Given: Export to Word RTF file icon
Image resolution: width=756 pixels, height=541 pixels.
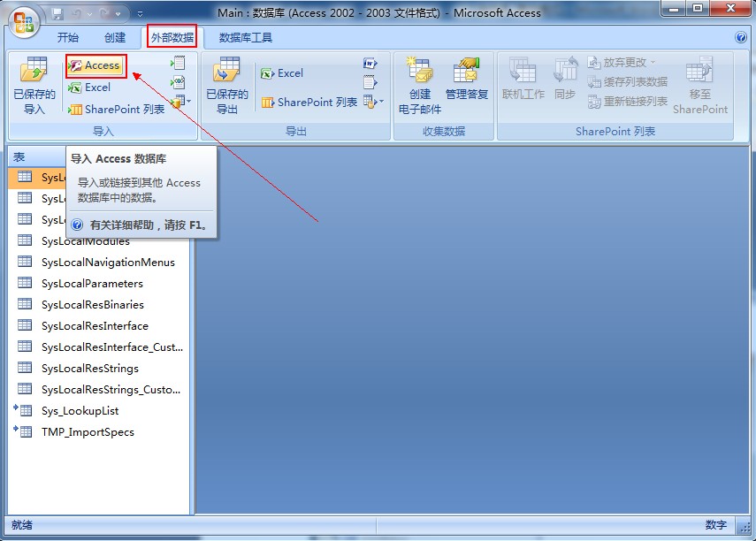Looking at the screenshot, I should coord(370,63).
